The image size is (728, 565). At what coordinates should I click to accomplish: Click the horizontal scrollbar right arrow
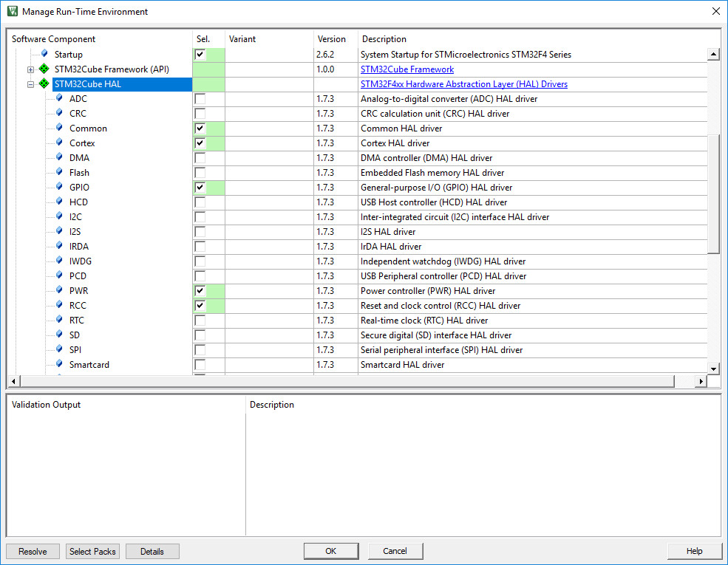(701, 381)
